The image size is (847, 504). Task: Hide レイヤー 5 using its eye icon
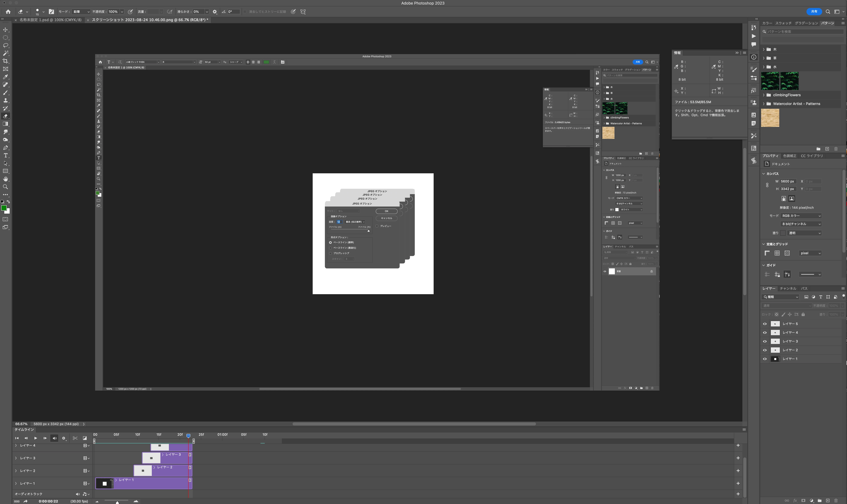pos(765,324)
